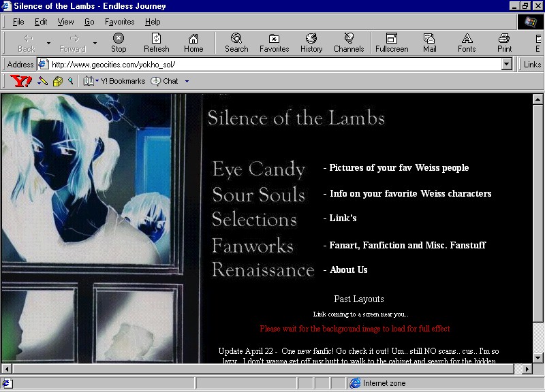Expand the Forward button history dropdown
Image resolution: width=545 pixels, height=392 pixels.
(x=95, y=43)
